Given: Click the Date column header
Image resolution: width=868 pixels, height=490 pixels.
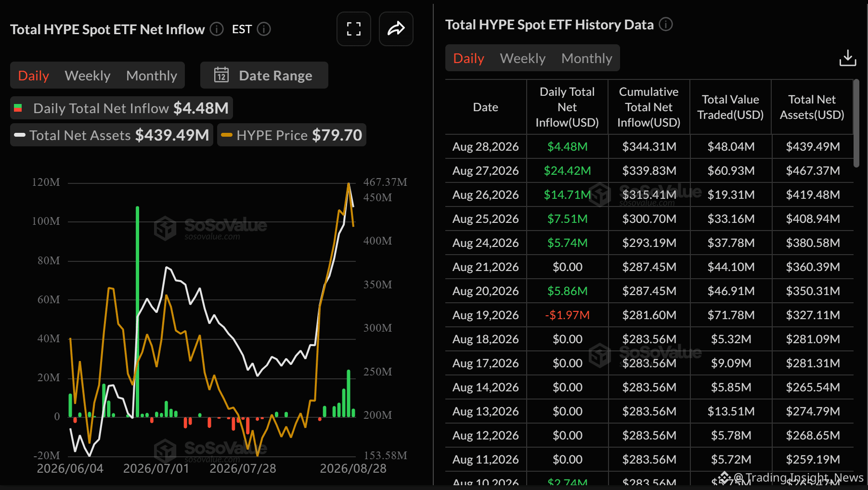Looking at the screenshot, I should pyautogui.click(x=486, y=107).
